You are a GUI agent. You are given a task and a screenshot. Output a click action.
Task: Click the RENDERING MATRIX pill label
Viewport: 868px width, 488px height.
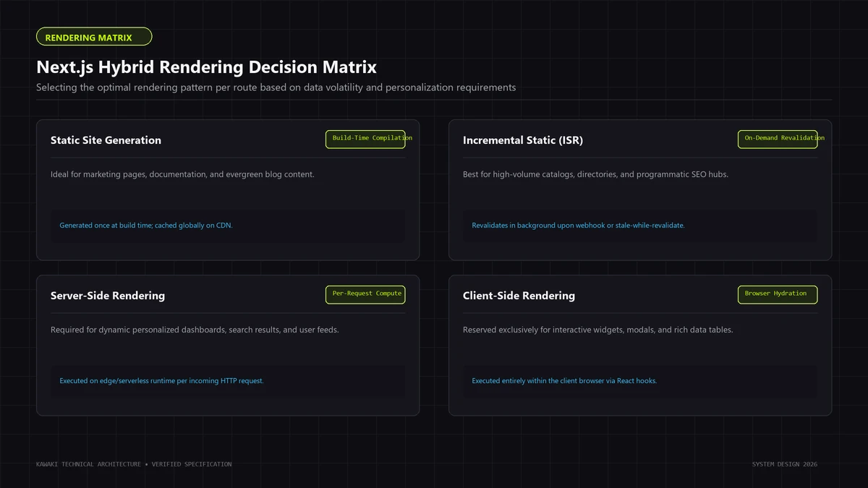94,37
